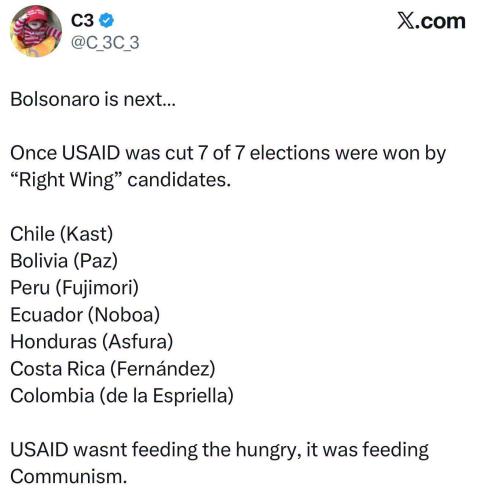484x500 pixels.
Task: Click the line mentioning USAID was cut
Action: pyautogui.click(x=228, y=154)
